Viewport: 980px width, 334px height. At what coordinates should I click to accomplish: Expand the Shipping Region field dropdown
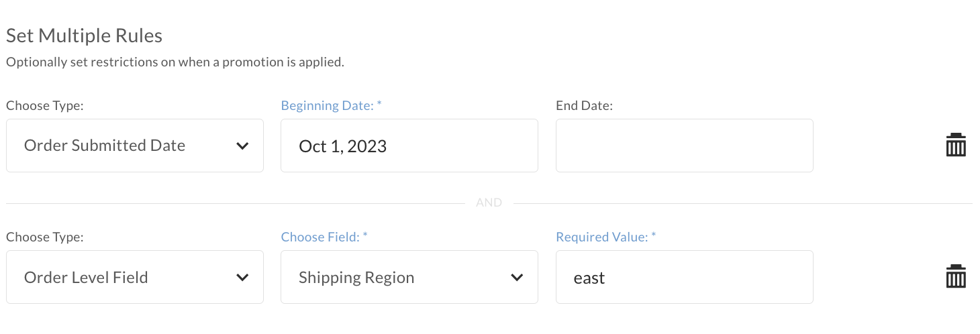[409, 277]
